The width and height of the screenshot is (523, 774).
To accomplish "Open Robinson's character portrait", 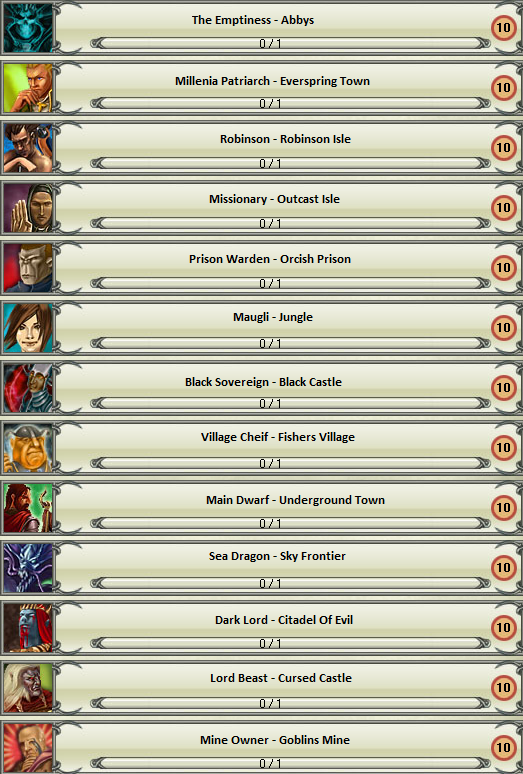I will (x=28, y=148).
